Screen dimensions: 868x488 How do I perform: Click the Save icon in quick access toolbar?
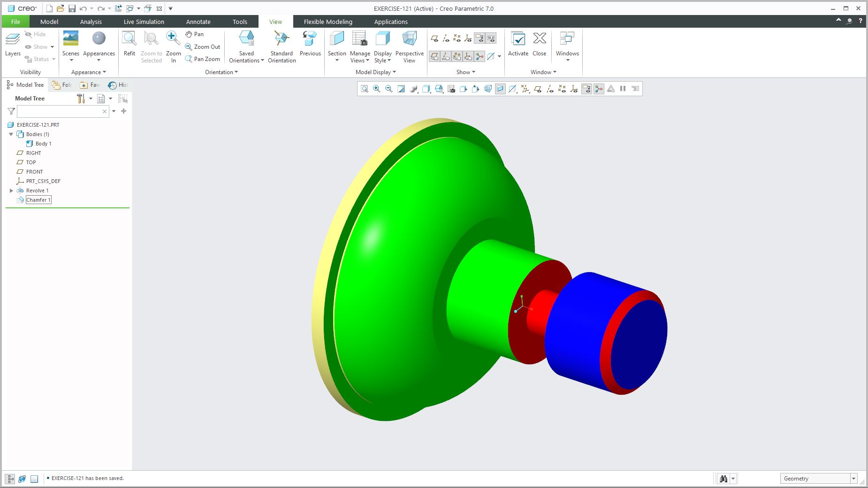72,8
